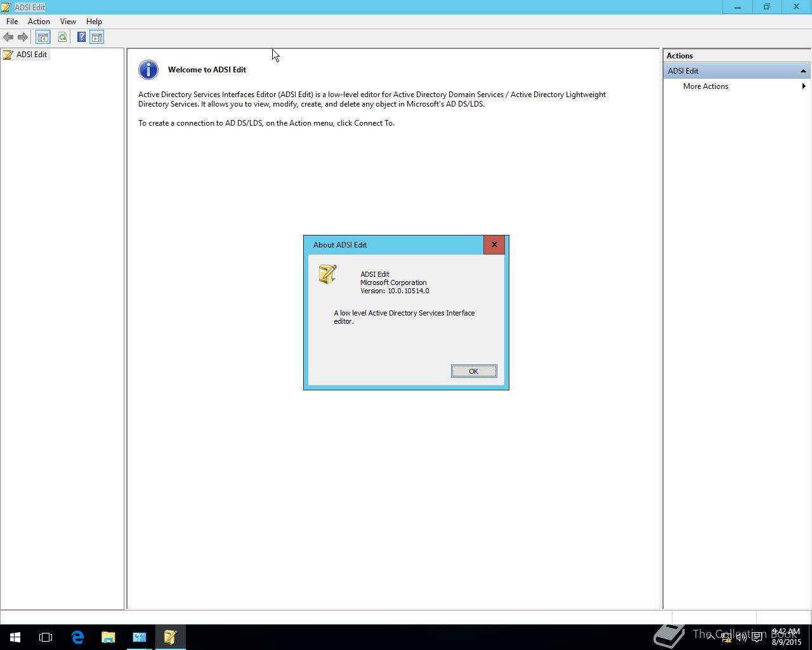Image resolution: width=812 pixels, height=650 pixels.
Task: Restore down the ADSI Edit window
Action: point(767,7)
